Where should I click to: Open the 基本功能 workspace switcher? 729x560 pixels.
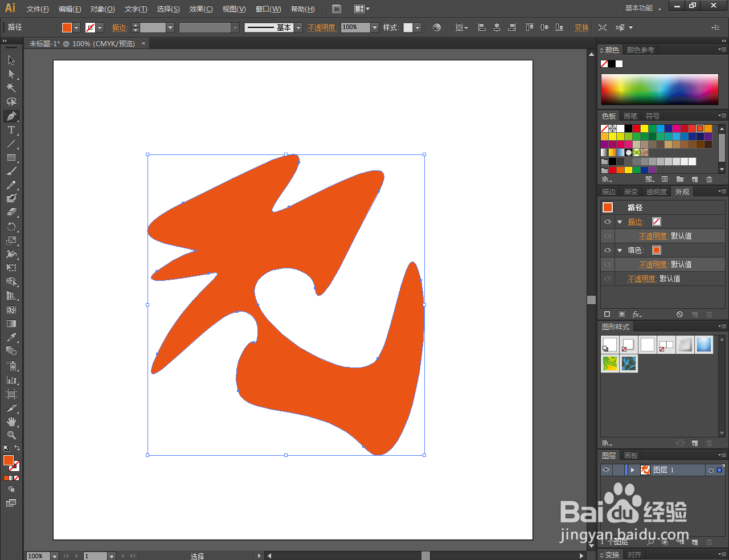(x=643, y=8)
